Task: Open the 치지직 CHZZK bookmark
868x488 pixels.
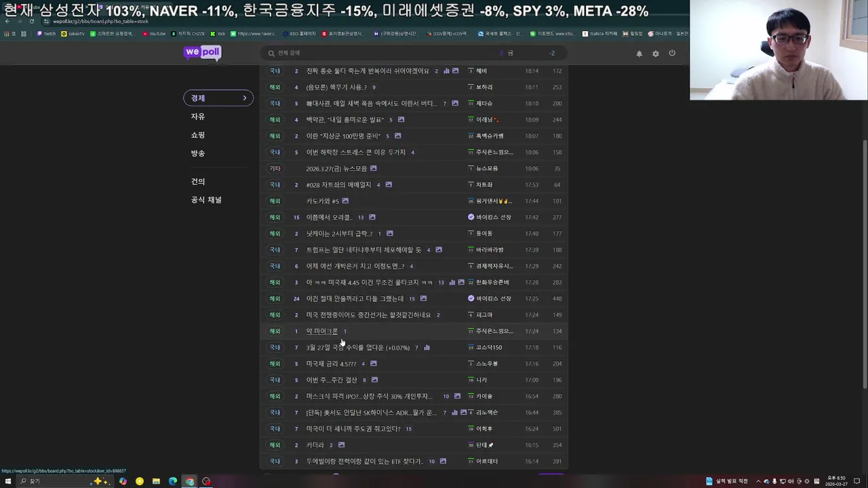Action: click(x=189, y=33)
